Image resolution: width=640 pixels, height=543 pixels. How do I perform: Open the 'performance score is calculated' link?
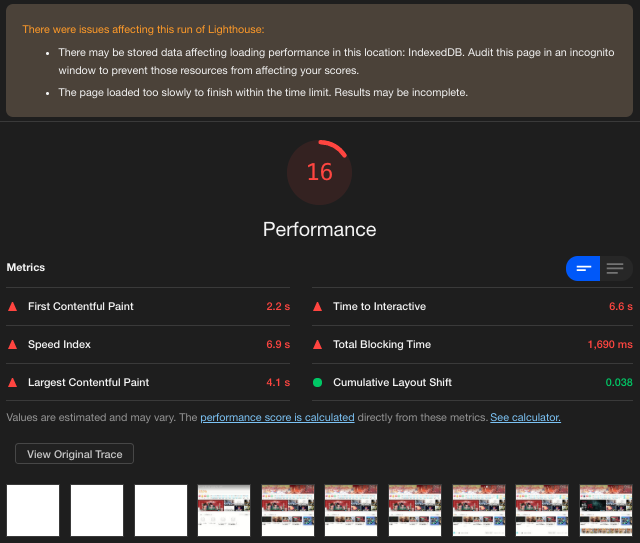tap(277, 417)
